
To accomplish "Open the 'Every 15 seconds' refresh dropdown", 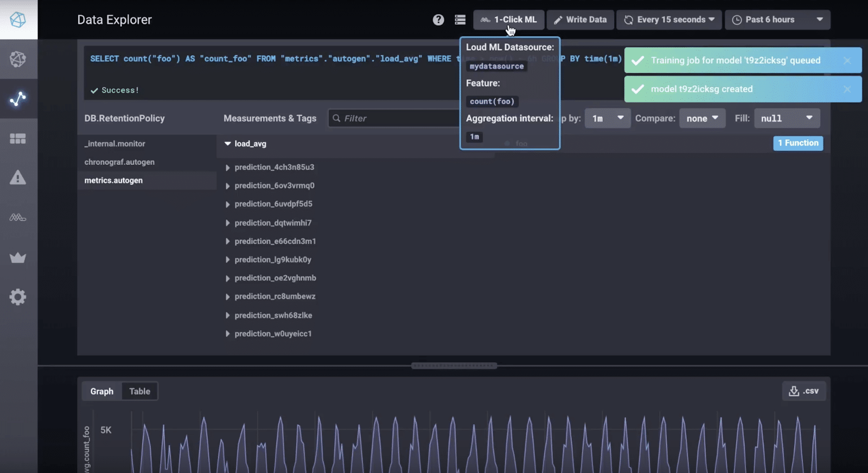I will click(669, 20).
